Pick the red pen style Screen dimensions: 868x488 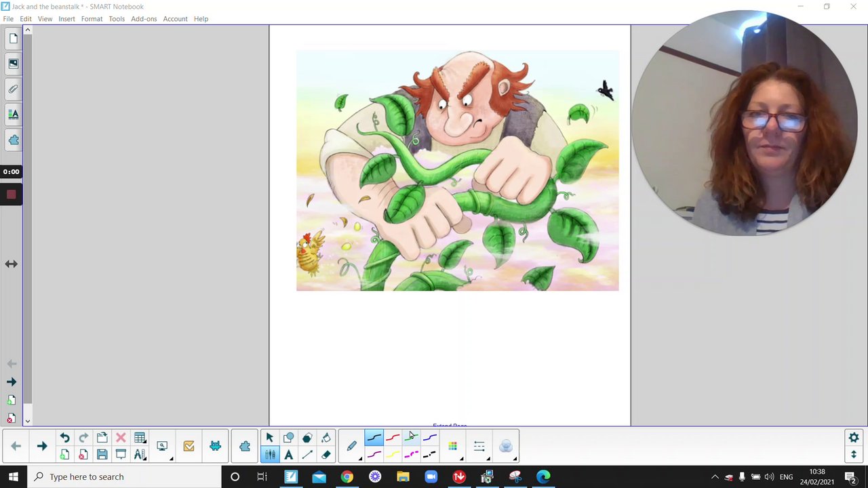click(393, 438)
